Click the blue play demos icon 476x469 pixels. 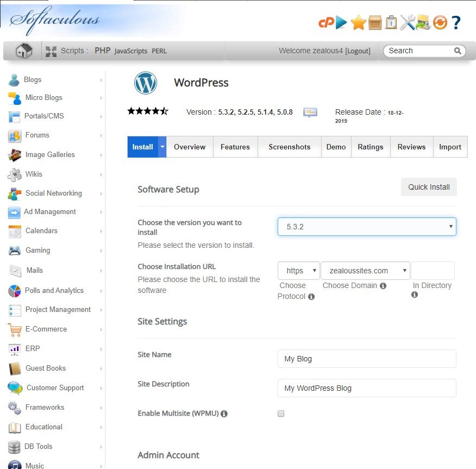[342, 22]
